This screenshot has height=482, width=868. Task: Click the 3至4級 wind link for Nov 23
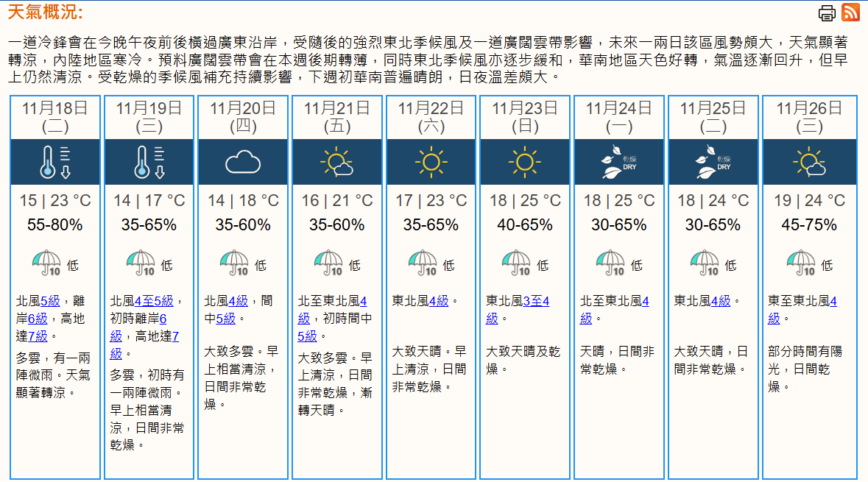click(536, 301)
